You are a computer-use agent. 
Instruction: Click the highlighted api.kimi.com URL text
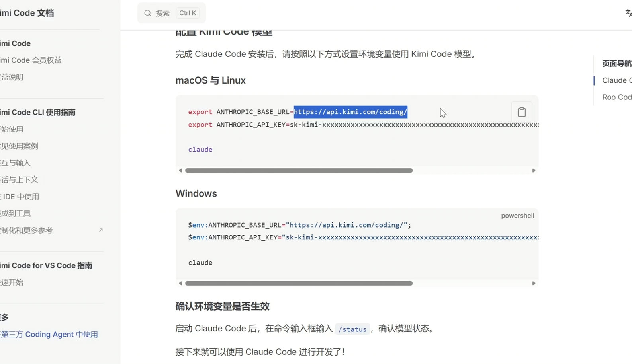(x=350, y=112)
